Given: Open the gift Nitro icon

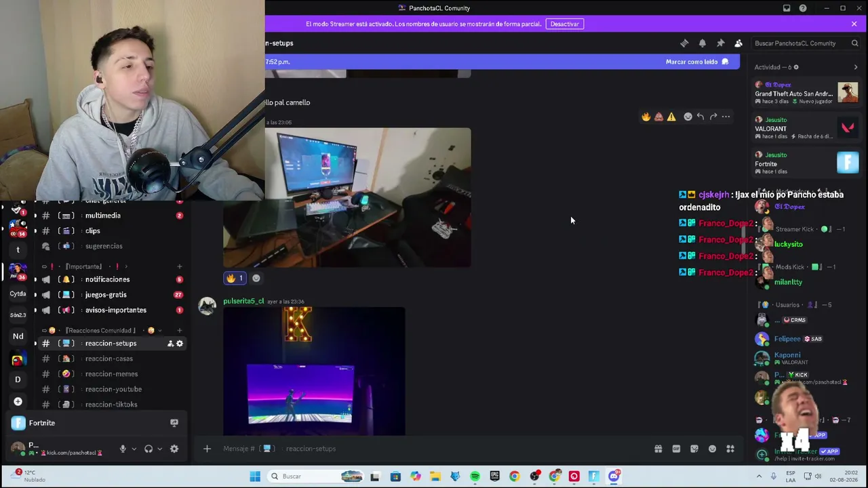Looking at the screenshot, I should [x=658, y=449].
